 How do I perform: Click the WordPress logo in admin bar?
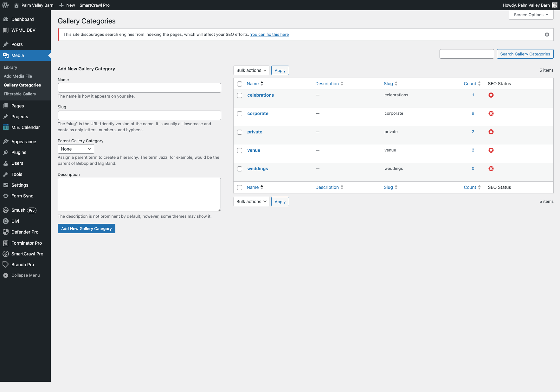point(5,5)
